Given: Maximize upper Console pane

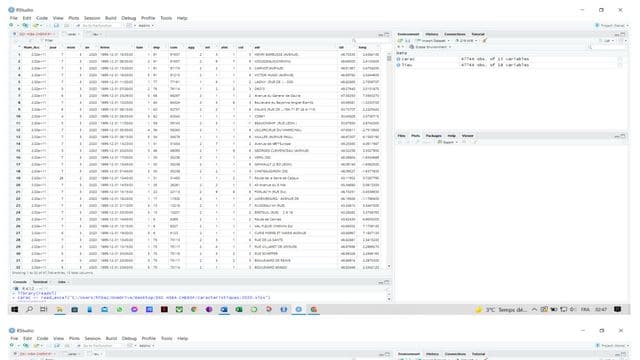Looking at the screenshot, I should click(x=387, y=282).
